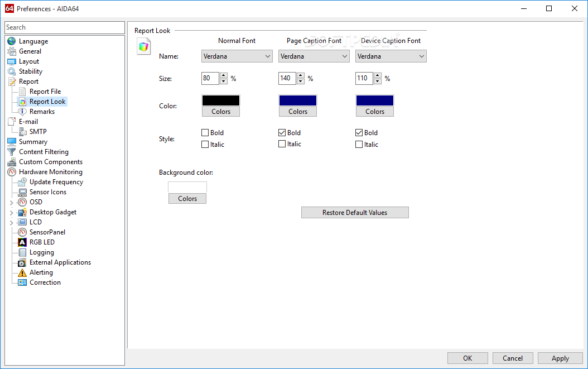Click the RGB LED icon

click(x=22, y=242)
